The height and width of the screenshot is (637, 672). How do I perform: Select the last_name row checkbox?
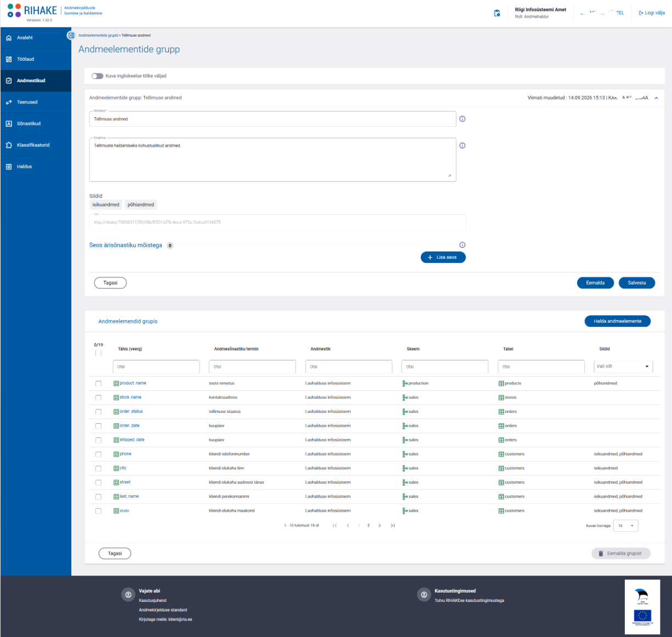98,497
